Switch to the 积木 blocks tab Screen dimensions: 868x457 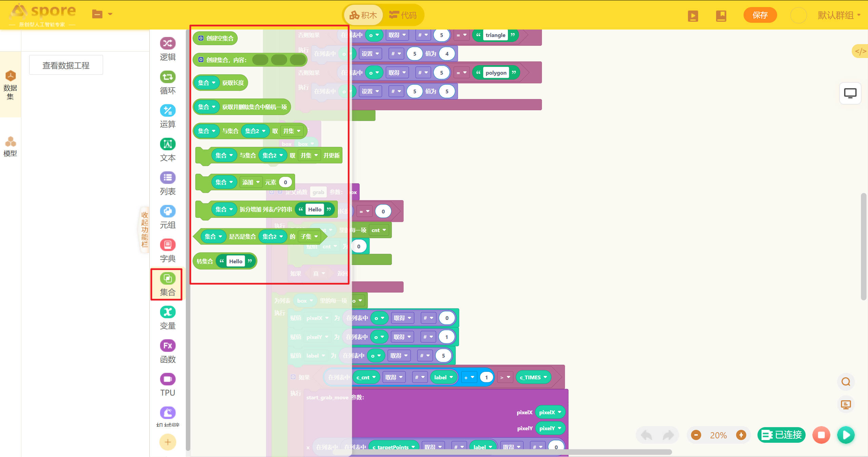[363, 15]
